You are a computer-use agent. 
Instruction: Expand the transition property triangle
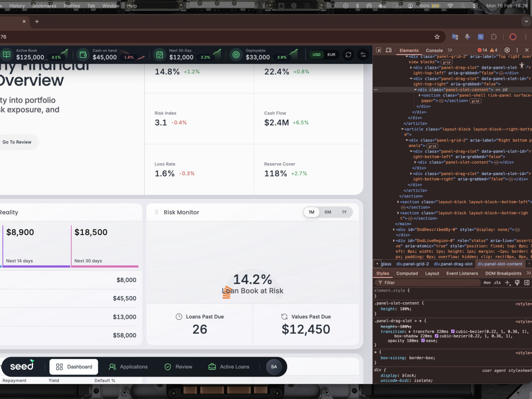coord(410,331)
